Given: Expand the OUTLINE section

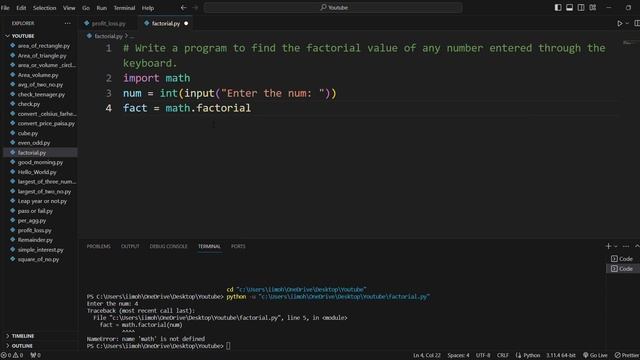Looking at the screenshot, I should point(22,346).
